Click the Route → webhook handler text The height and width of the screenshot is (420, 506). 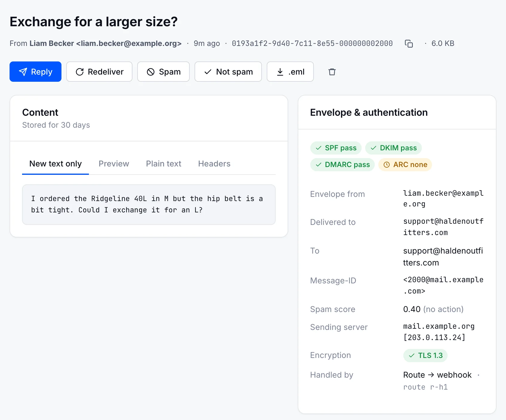point(437,375)
